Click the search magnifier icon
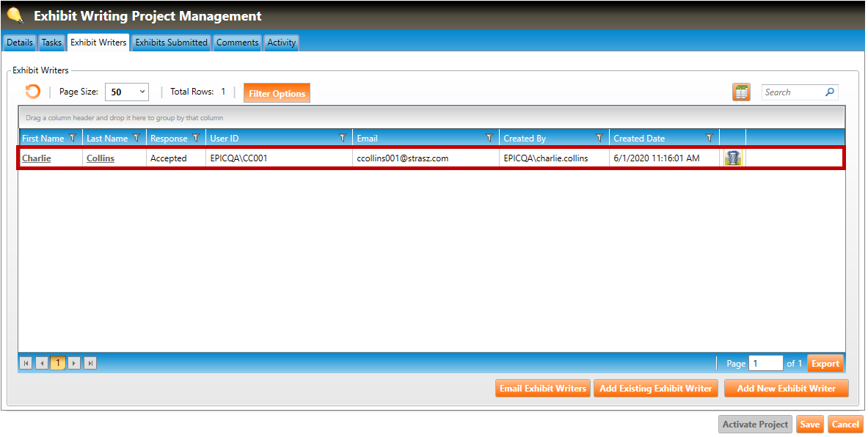 830,92
